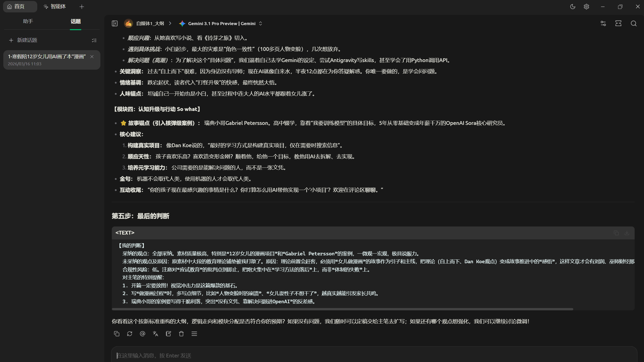Minimize the application window

(x=603, y=7)
